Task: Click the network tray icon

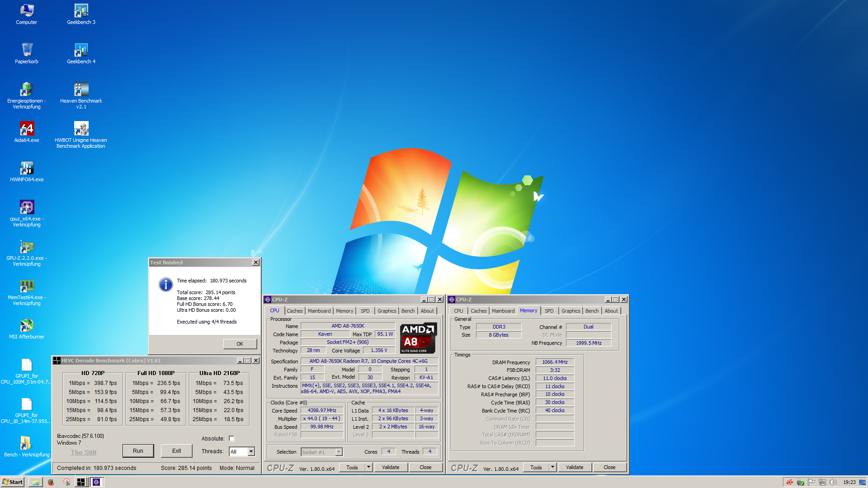Action: click(x=822, y=482)
